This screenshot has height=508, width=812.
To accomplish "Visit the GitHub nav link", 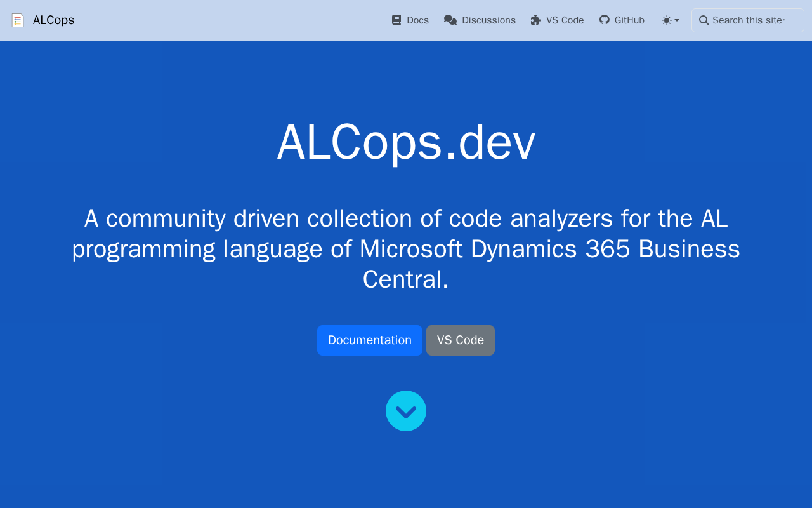I will [x=622, y=20].
